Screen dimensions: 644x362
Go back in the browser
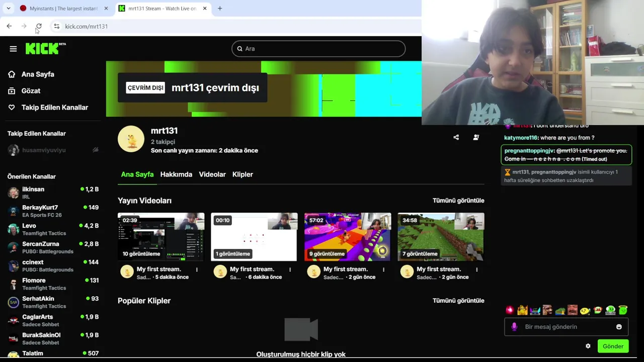[x=9, y=26]
